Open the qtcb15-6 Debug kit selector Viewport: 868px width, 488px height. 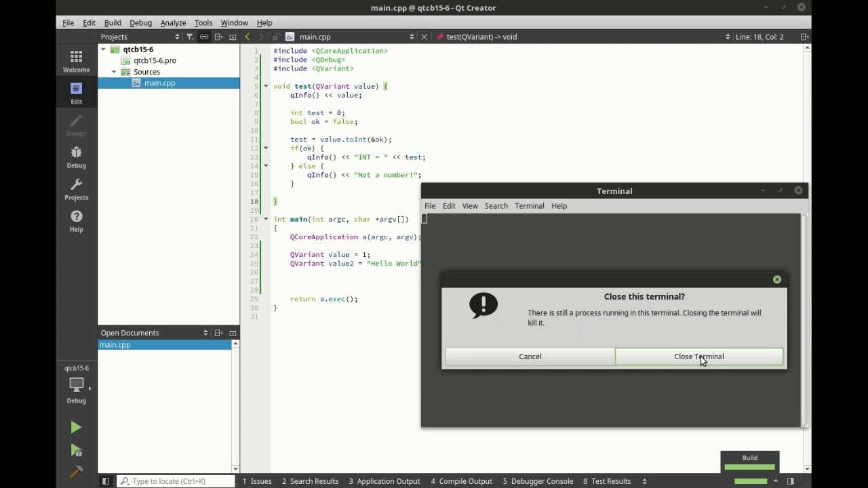(76, 385)
